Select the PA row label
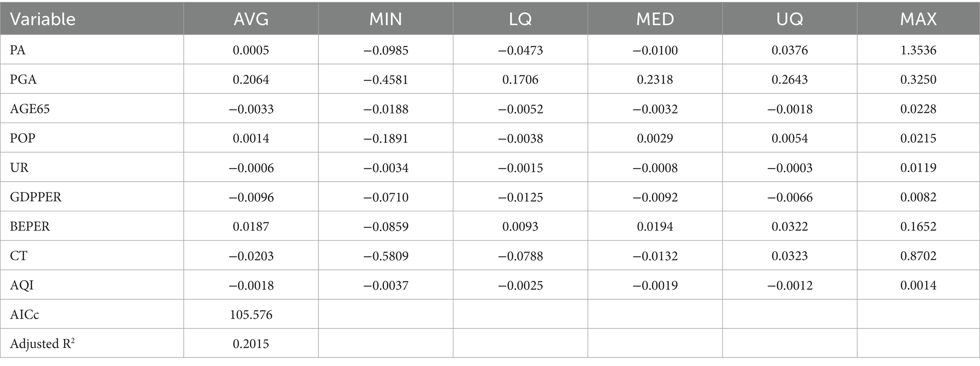 pos(18,50)
